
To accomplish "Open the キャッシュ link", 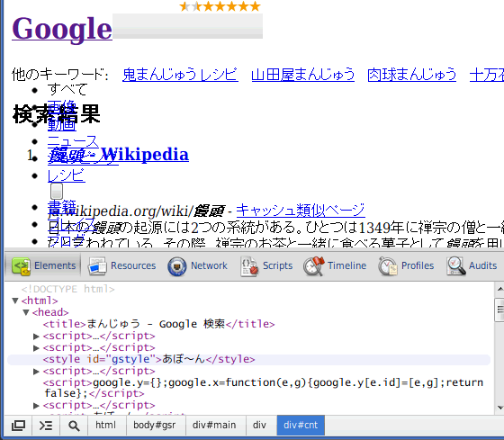I will coord(266,211).
